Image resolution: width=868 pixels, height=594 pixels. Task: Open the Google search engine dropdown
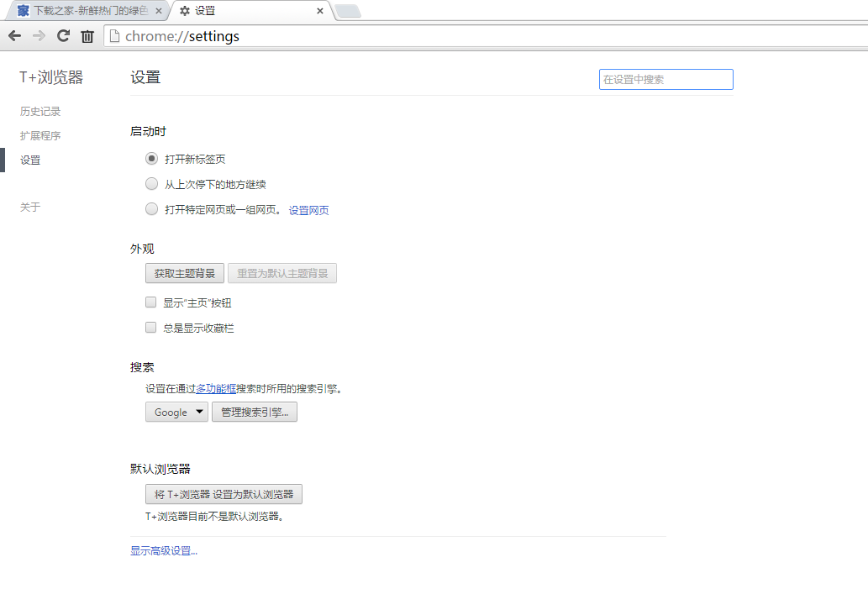(176, 412)
